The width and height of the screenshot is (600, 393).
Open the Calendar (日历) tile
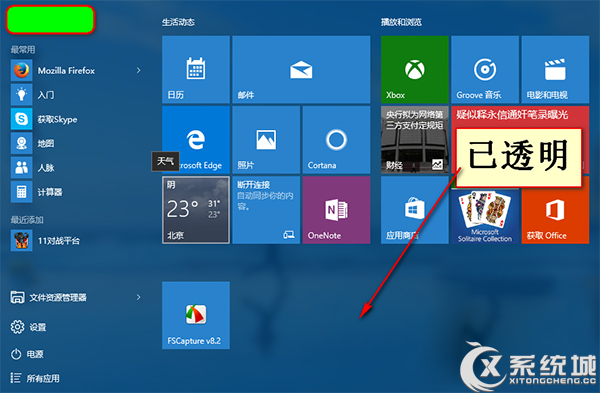click(x=196, y=70)
